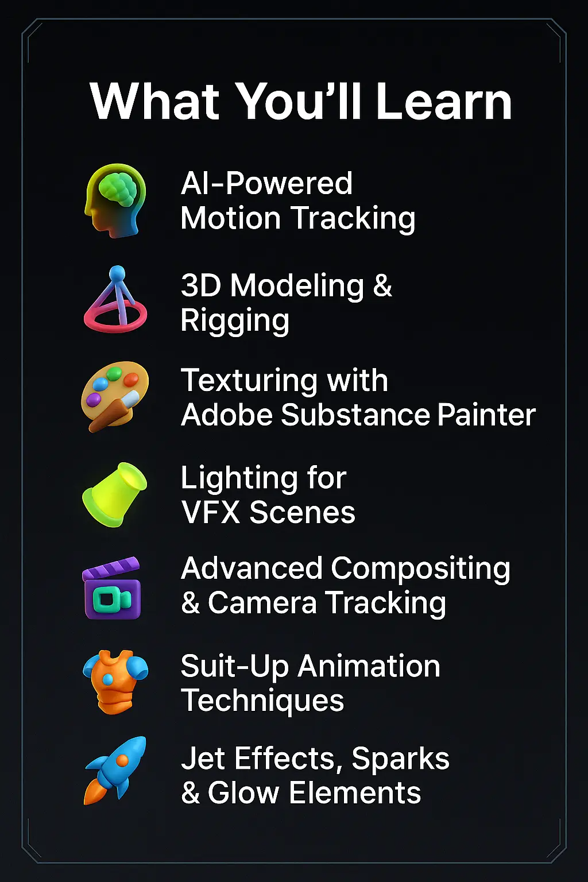Click the & Glow Elements line
Screen dimensions: 588x882
click(x=301, y=793)
